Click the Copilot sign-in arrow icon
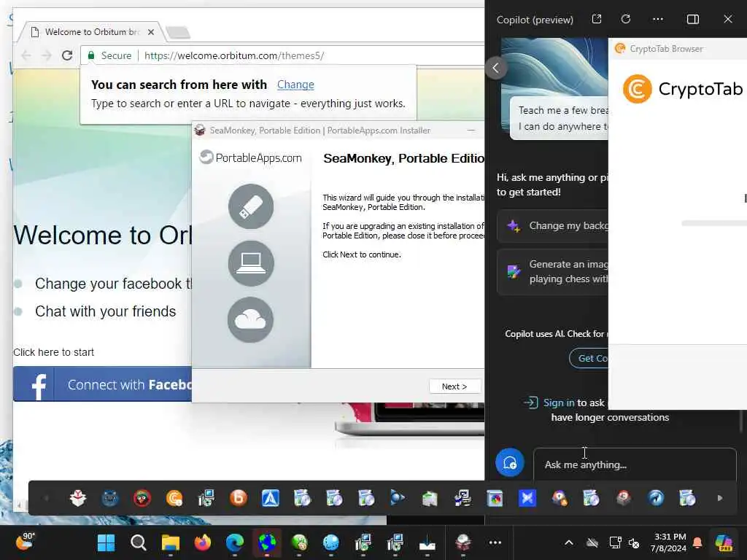The image size is (747, 560). 531,402
